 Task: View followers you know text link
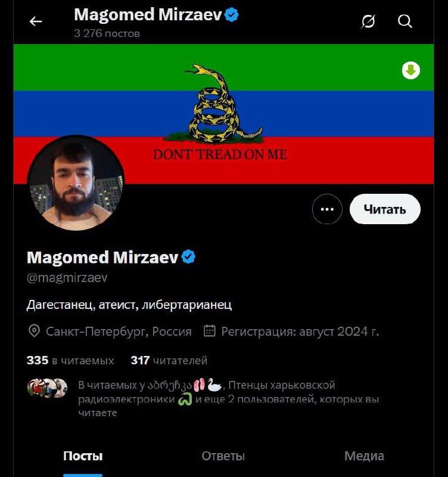[x=229, y=399]
